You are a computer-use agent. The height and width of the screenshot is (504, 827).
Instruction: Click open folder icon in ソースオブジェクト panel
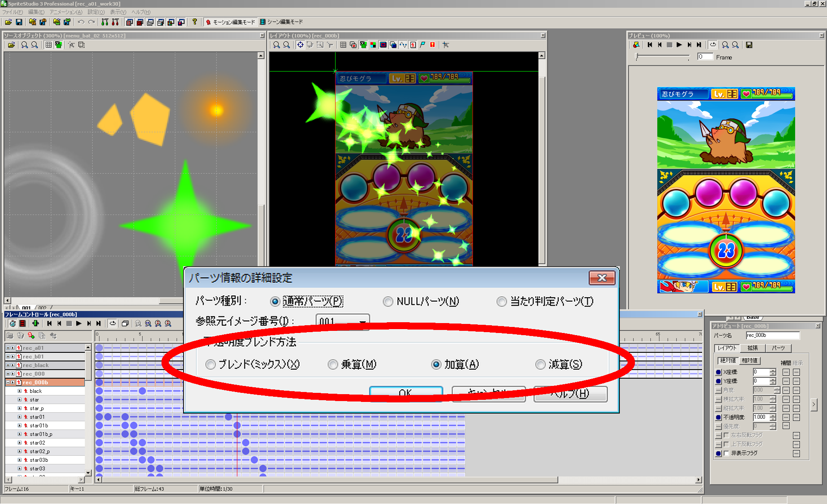tap(11, 45)
